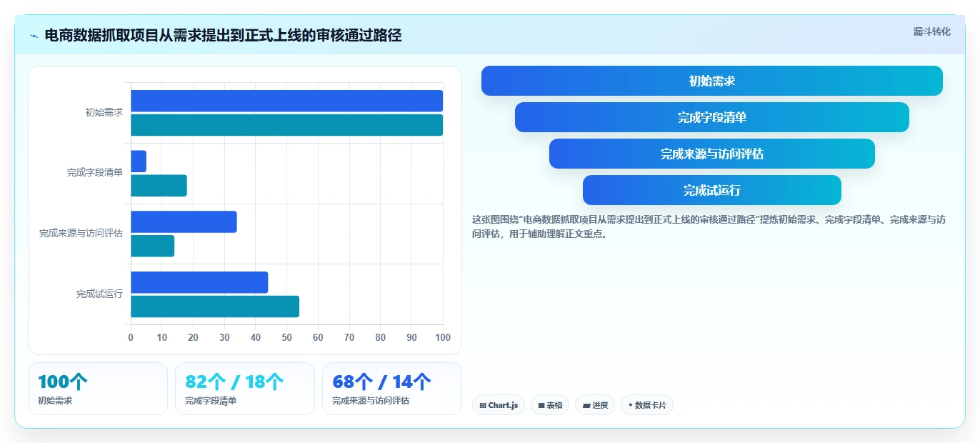980x443 pixels.
Task: Click the 漏斗转化 label in header
Action: pos(931,31)
